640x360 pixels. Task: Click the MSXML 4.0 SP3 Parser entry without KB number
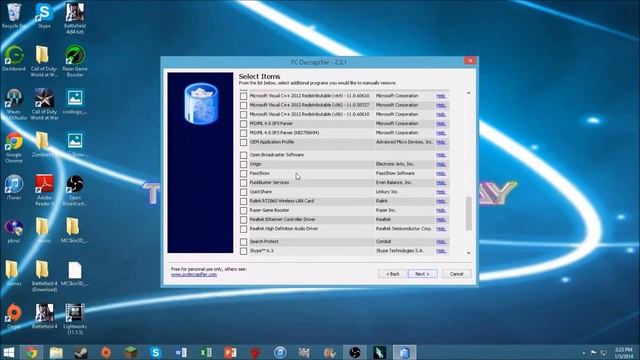(x=271, y=124)
